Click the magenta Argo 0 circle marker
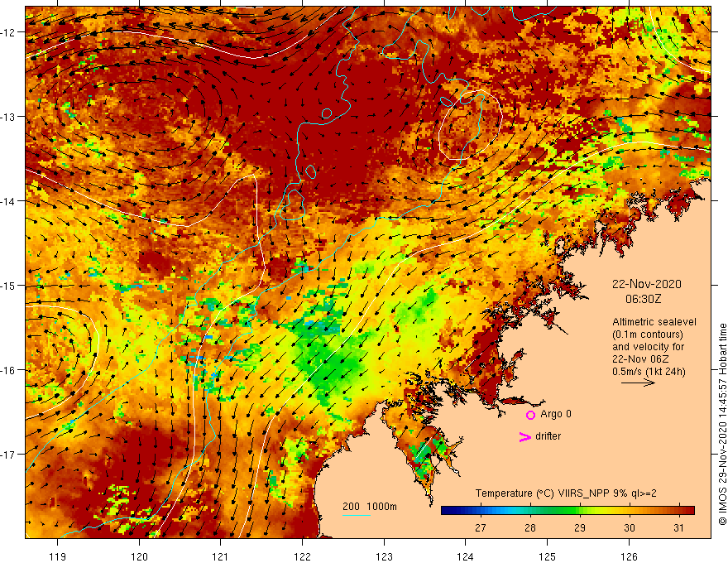The width and height of the screenshot is (728, 563). click(x=530, y=415)
